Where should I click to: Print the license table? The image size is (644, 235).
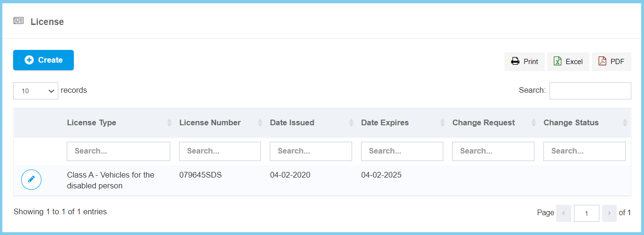(525, 62)
